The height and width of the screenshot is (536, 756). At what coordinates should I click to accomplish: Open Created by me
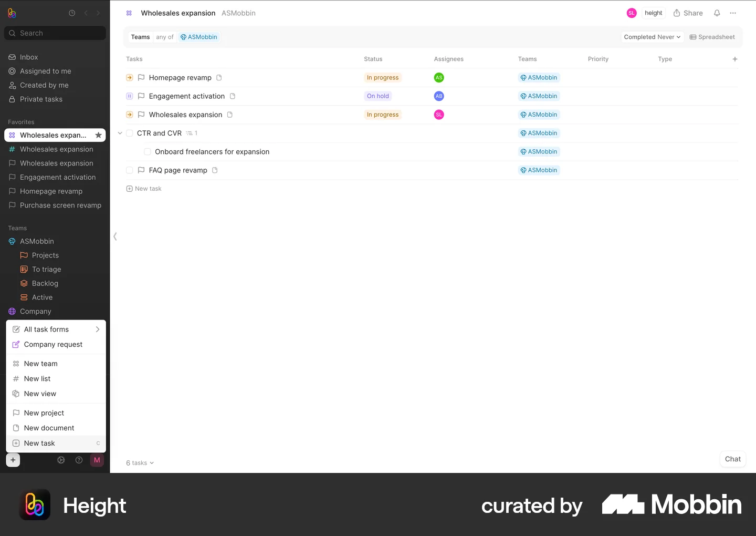tap(55, 85)
